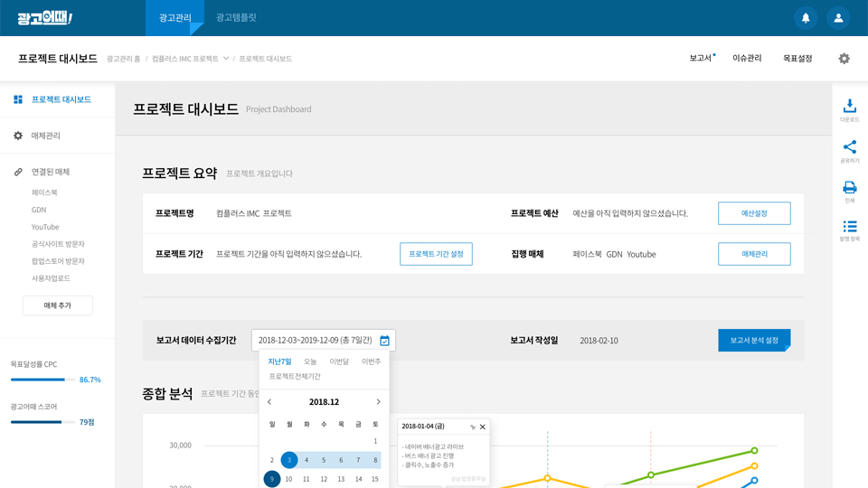Viewport: 868px width, 488px height.
Task: Click the report data date range field
Action: pyautogui.click(x=324, y=341)
